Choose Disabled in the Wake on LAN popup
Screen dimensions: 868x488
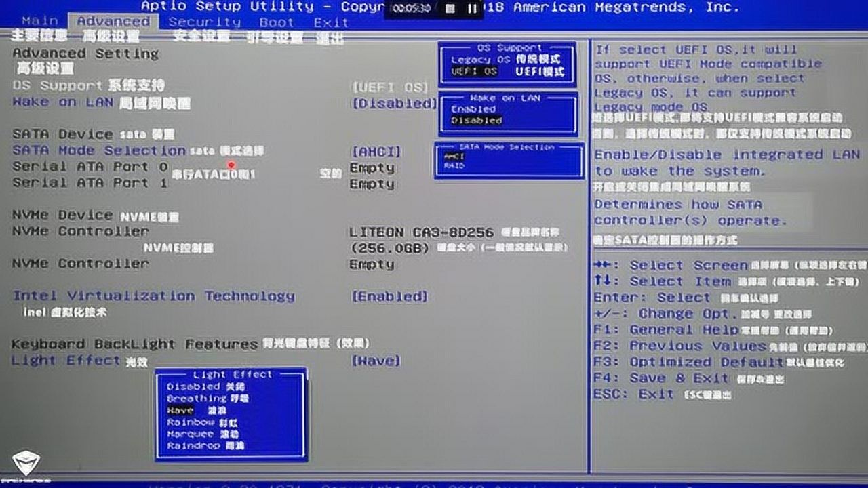point(475,119)
